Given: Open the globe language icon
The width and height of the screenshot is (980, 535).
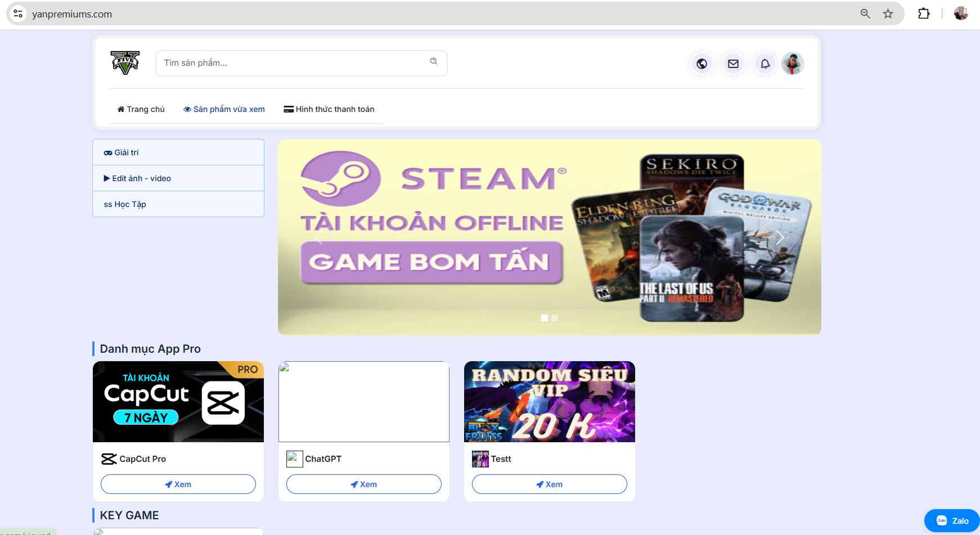Looking at the screenshot, I should point(702,64).
